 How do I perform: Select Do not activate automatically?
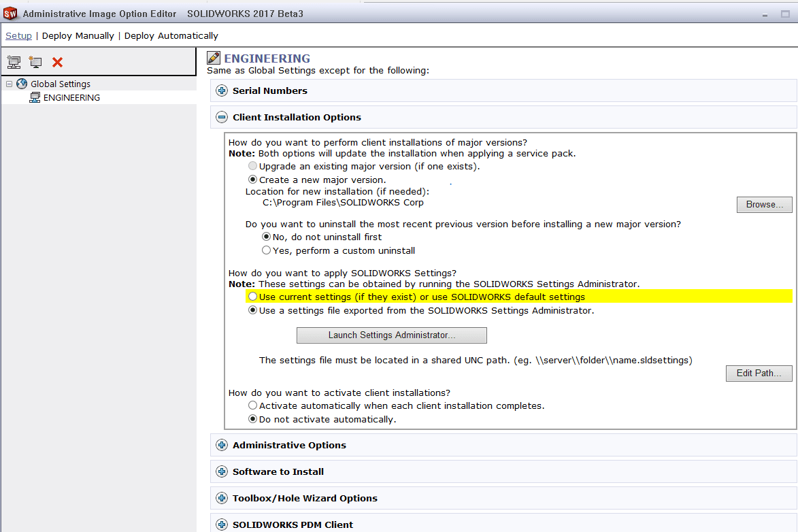[252, 420]
